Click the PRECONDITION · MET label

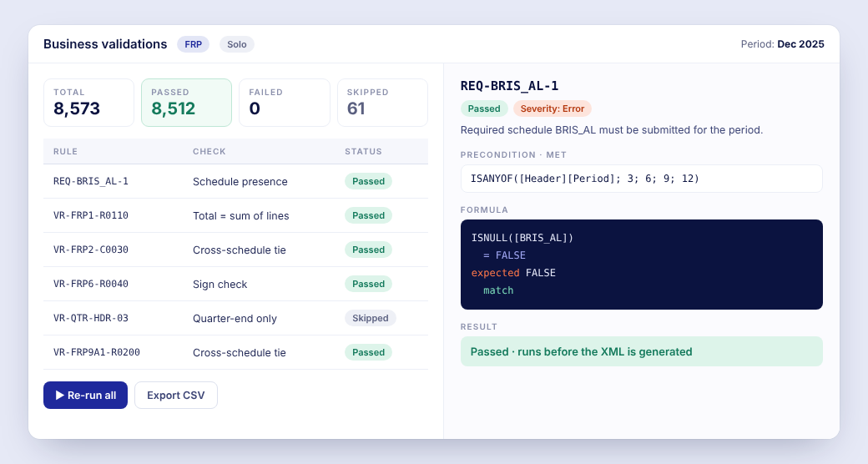[x=513, y=155]
